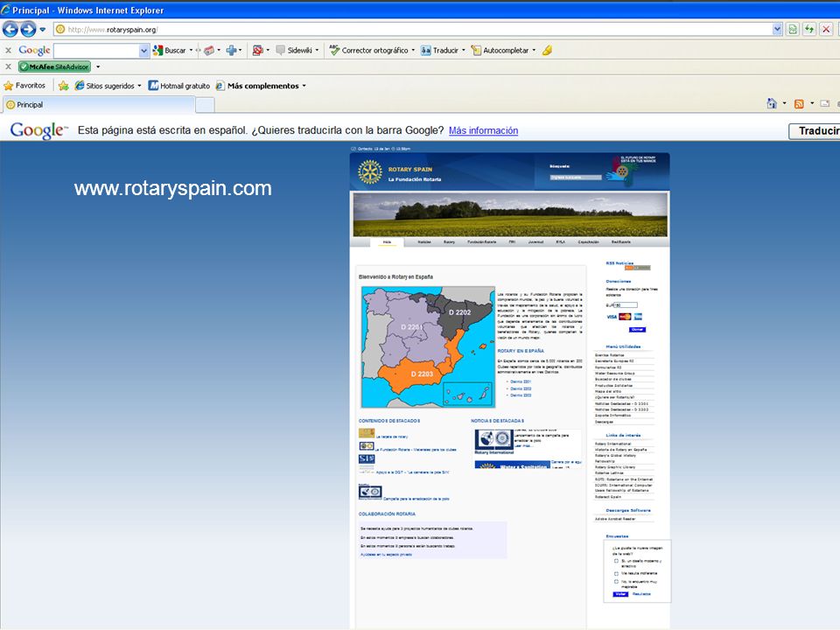Go forward with the browser Forward arrow

coord(28,30)
